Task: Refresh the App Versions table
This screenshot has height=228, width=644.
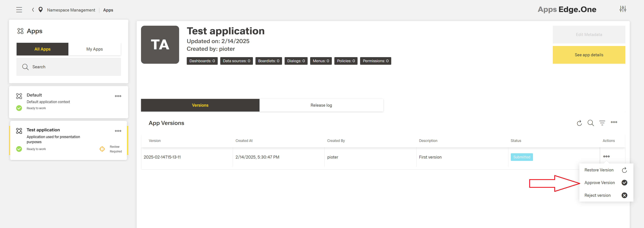Action: (579, 123)
